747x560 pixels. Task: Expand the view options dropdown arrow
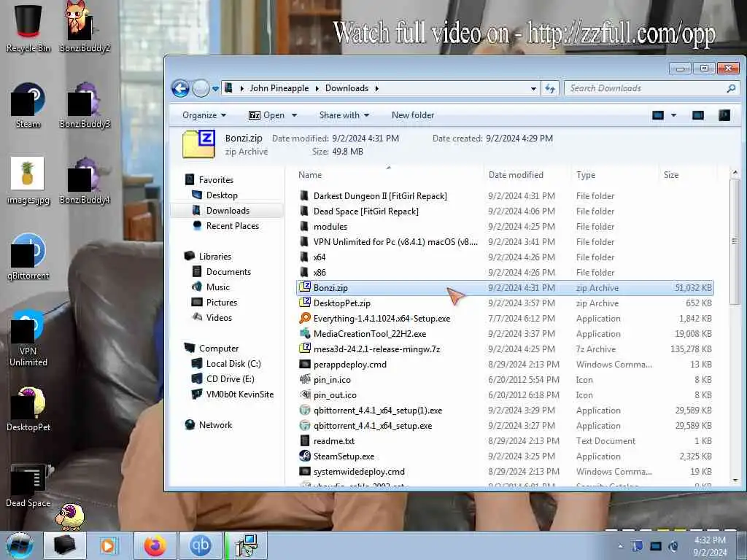(x=673, y=115)
